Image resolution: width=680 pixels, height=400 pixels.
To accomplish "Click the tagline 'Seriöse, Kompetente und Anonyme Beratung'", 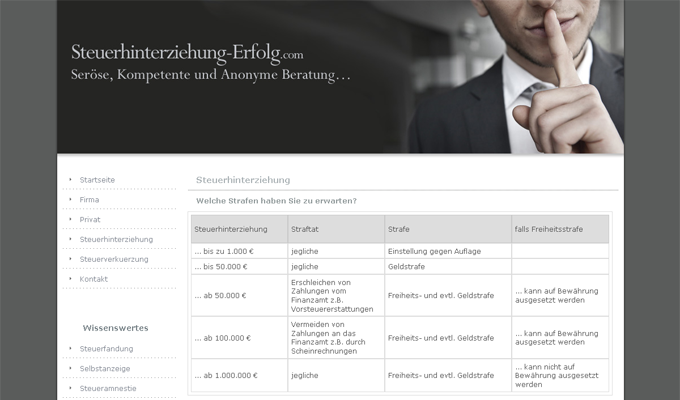I will [x=210, y=75].
